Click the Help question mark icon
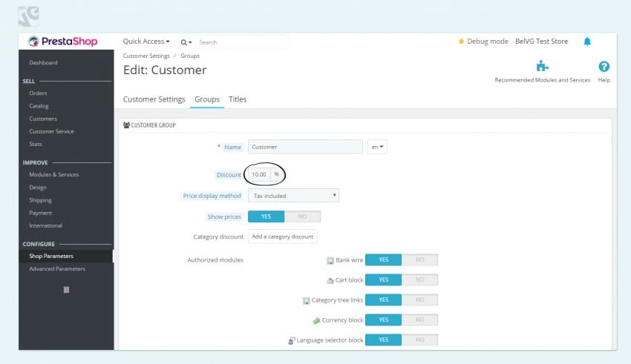631x364 pixels. coord(604,66)
